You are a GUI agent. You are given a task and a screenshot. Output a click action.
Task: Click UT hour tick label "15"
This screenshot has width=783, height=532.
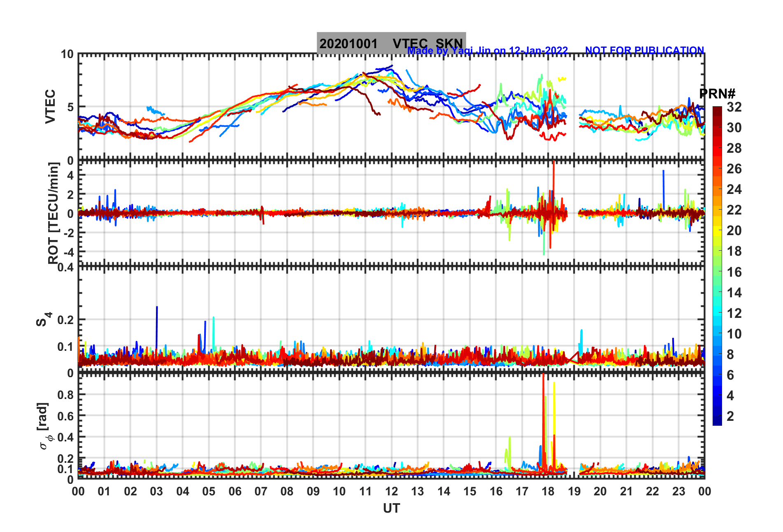click(470, 491)
